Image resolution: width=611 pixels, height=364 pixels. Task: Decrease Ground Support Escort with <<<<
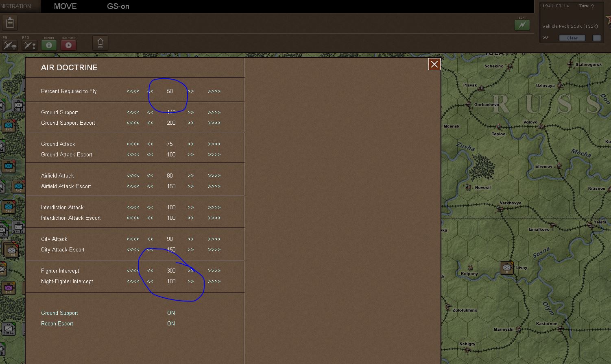[133, 123]
